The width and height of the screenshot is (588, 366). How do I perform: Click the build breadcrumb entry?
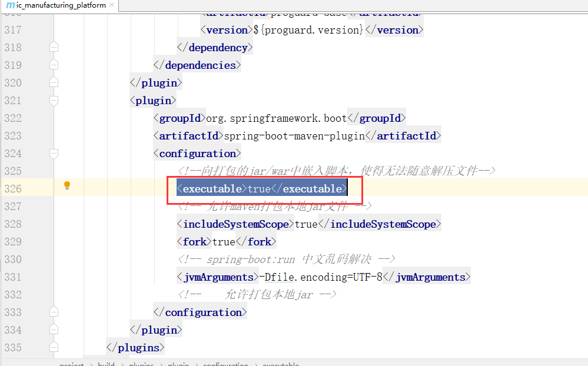[106, 364]
